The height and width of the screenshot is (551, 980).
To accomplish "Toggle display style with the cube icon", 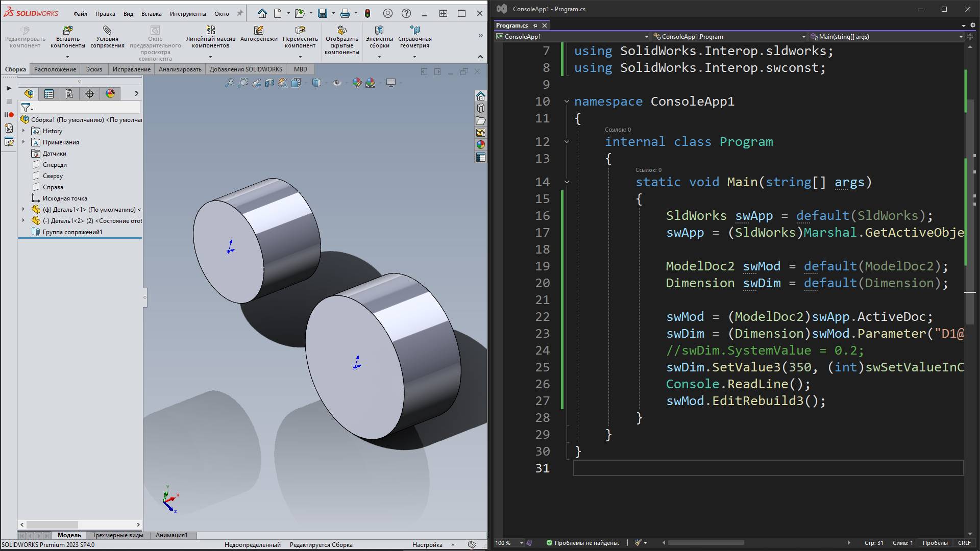I will pyautogui.click(x=316, y=83).
